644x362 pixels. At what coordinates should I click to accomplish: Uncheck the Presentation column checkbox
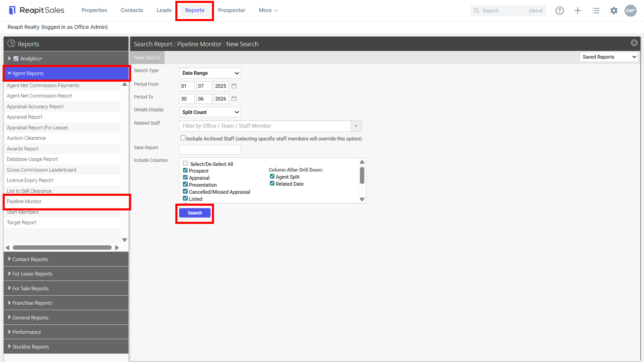(185, 184)
